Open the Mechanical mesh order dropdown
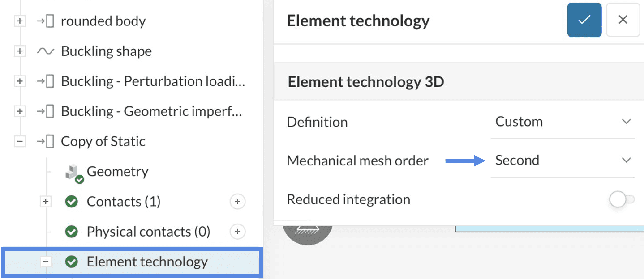The width and height of the screenshot is (644, 279). [x=562, y=160]
